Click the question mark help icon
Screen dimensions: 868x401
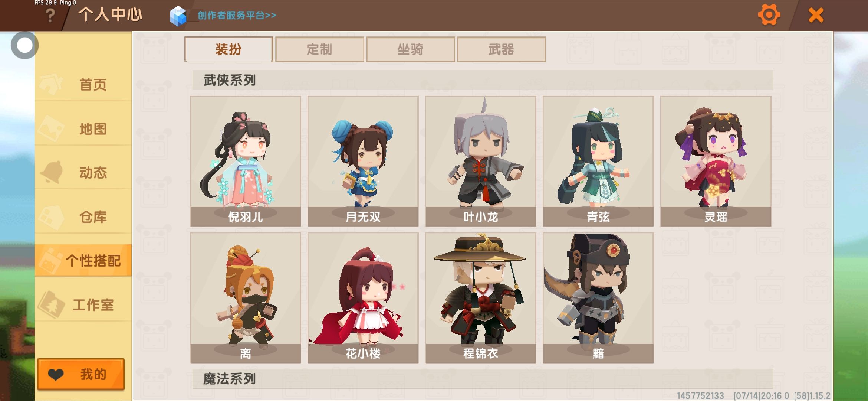click(50, 16)
